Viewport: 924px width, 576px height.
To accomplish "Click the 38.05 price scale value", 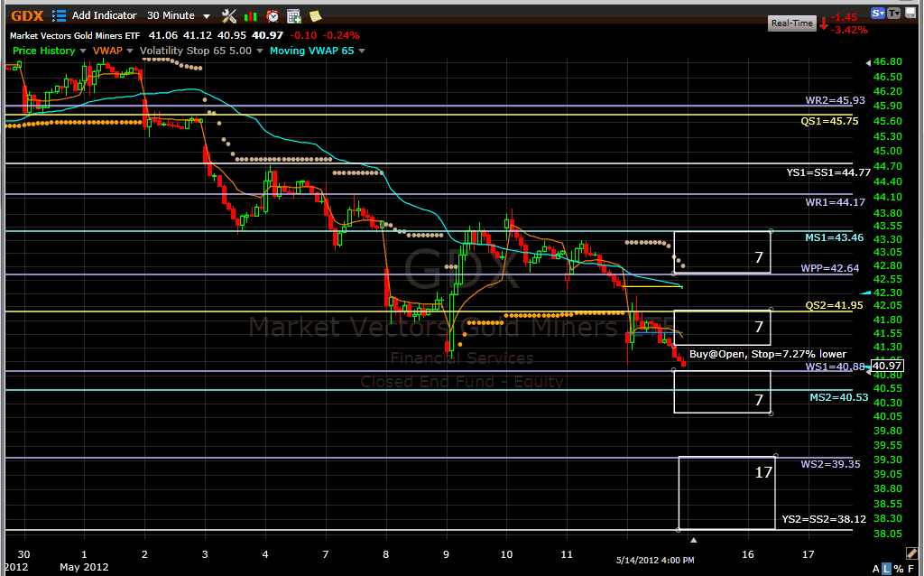I will coord(888,534).
